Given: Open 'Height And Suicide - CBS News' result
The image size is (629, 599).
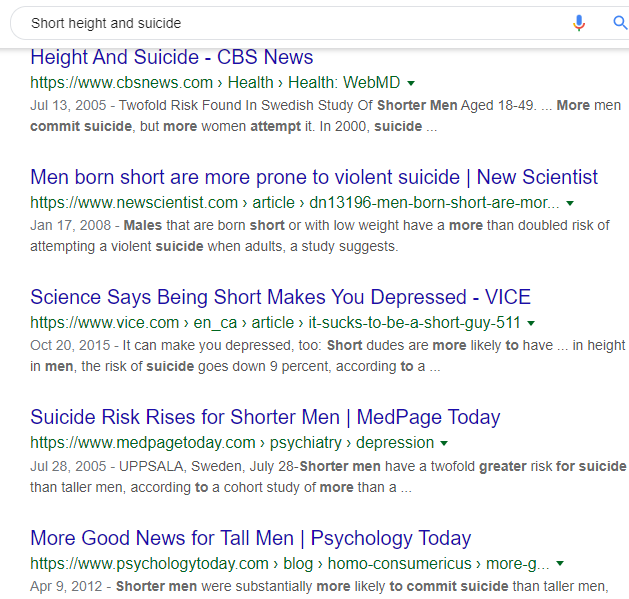Looking at the screenshot, I should pos(172,57).
